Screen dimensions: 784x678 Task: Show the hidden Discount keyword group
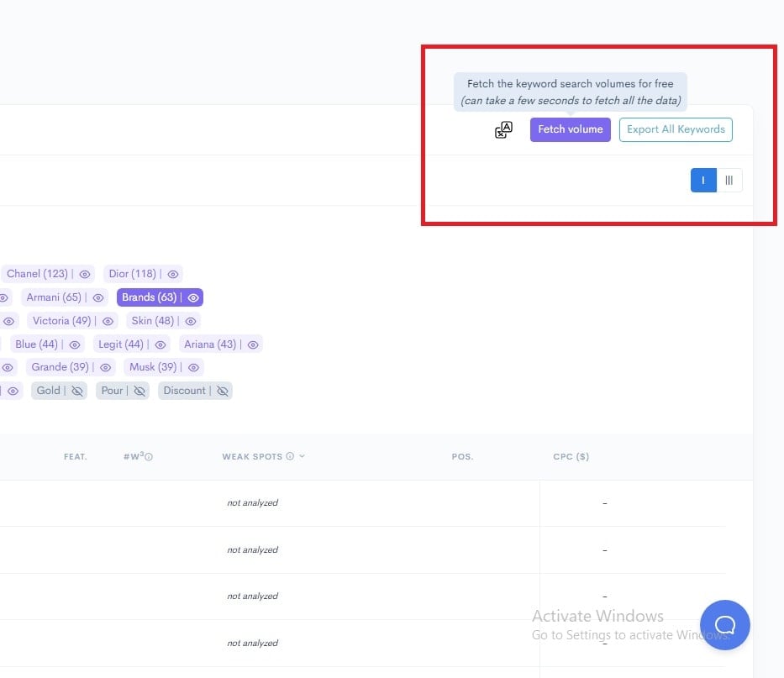coord(220,390)
